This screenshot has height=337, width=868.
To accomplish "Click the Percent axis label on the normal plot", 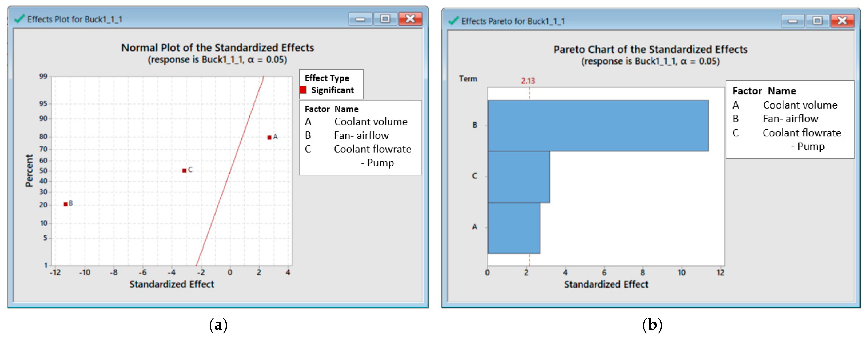I will click(29, 170).
